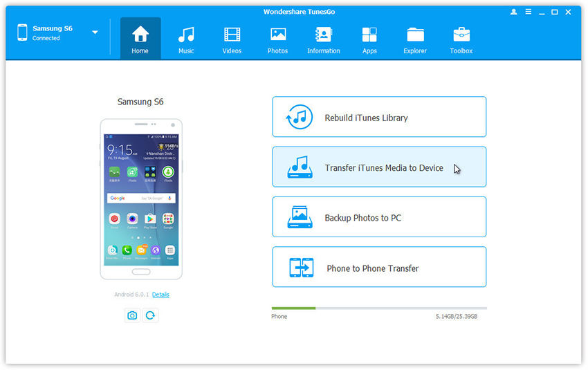Click the Backup Photos picture-drive icon
Image resolution: width=588 pixels, height=370 pixels.
click(300, 217)
